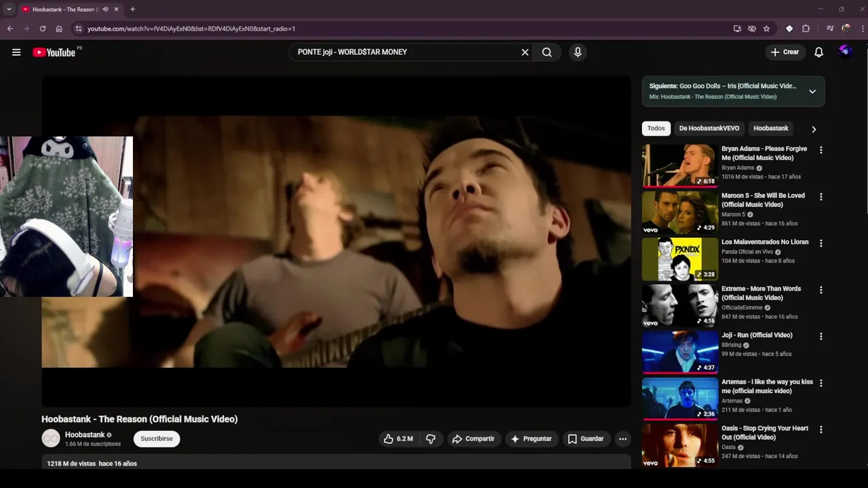This screenshot has height=488, width=868.
Task: Select the Todos filter chip
Action: click(656, 129)
